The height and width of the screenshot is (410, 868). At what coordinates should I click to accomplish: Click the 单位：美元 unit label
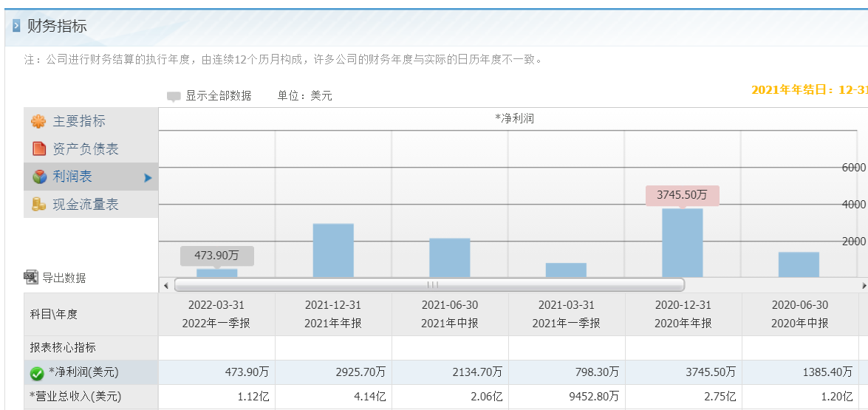tap(304, 96)
